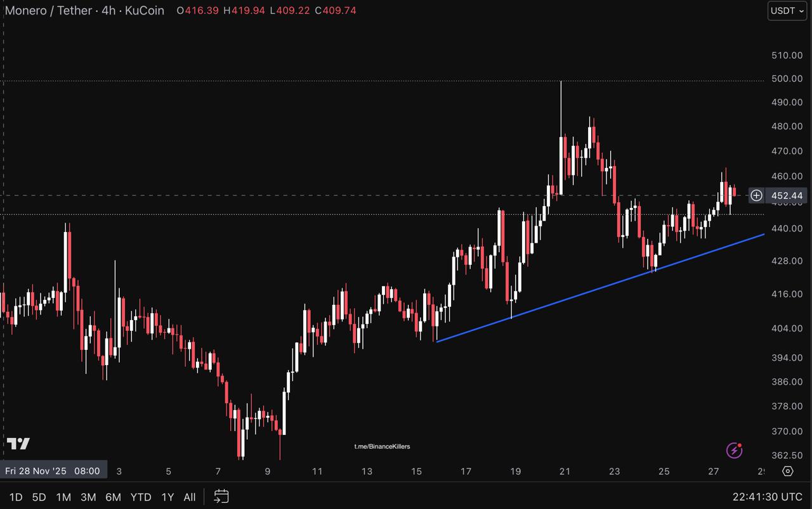The image size is (812, 509).
Task: Click the t.me/BinanceKillers watermark text
Action: click(382, 446)
